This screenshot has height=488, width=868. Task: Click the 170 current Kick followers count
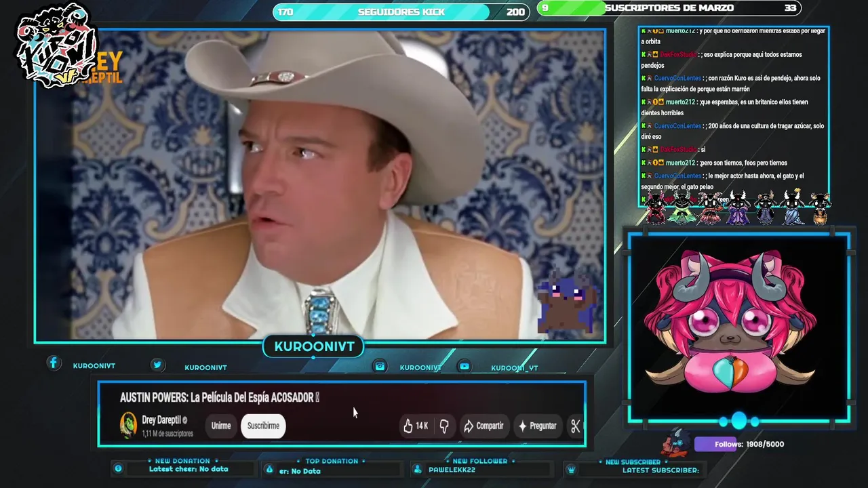click(285, 12)
